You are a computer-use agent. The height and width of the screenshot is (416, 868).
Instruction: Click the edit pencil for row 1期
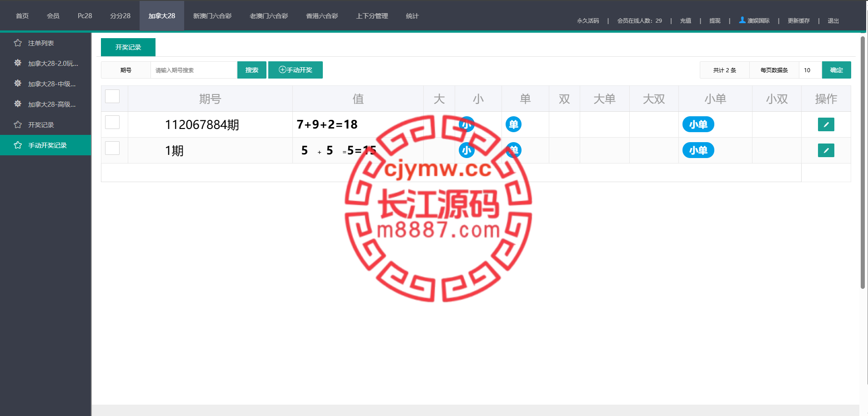click(x=826, y=150)
